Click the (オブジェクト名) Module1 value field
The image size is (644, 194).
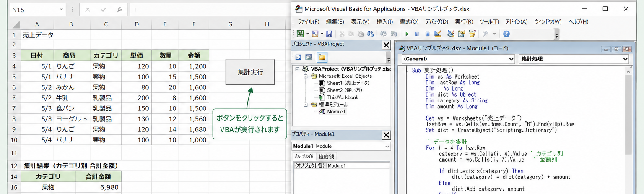(358, 166)
